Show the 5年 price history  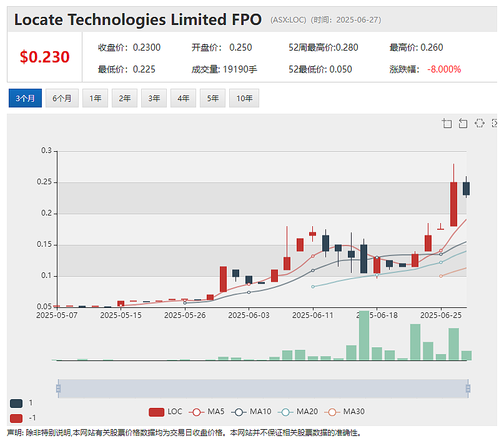[x=213, y=98]
